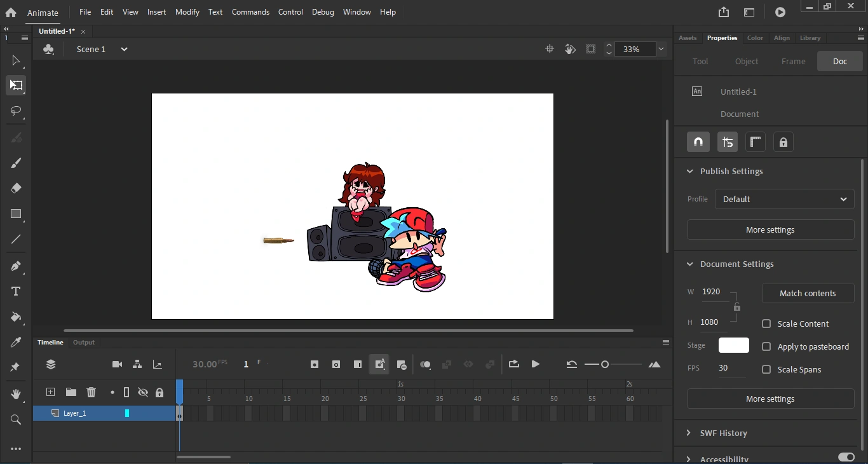This screenshot has width=868, height=464.
Task: Open the Stage color swatch
Action: tap(733, 345)
